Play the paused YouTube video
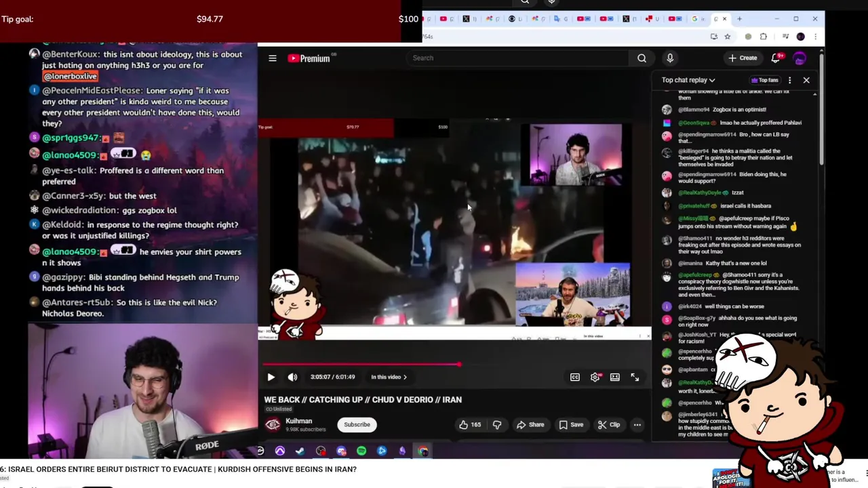This screenshot has width=868, height=488. tap(271, 377)
